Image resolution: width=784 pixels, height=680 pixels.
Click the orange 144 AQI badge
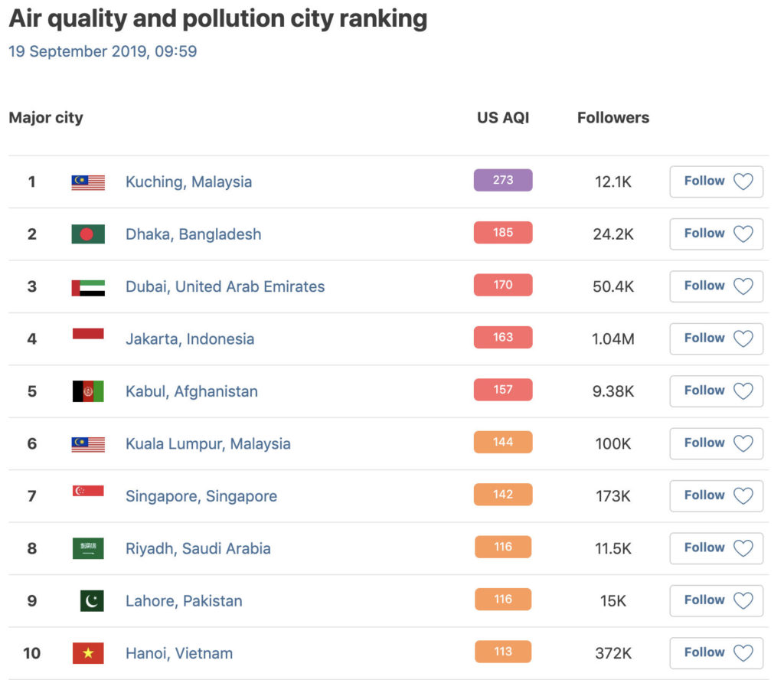[x=503, y=443]
